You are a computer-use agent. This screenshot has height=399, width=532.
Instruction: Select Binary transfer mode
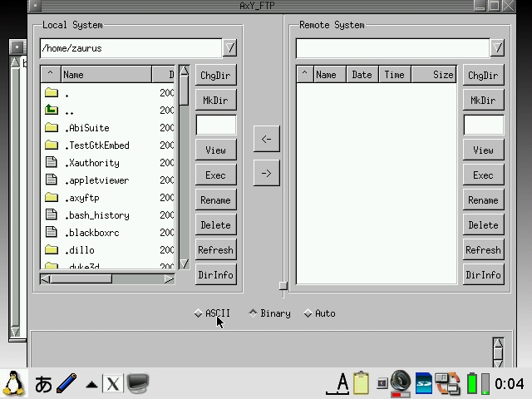(253, 313)
